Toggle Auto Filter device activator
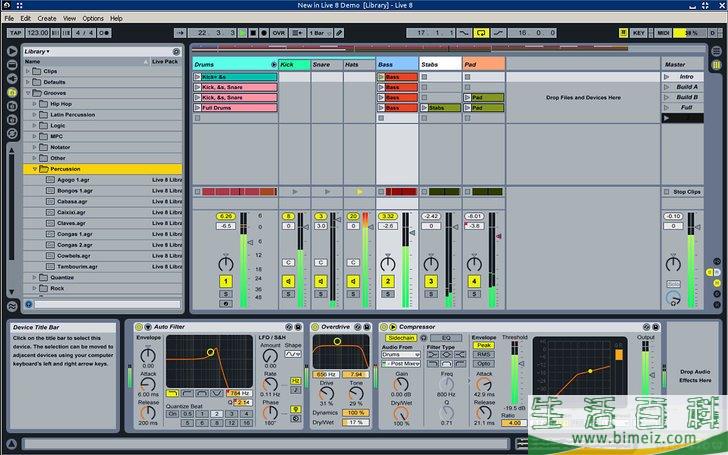Viewport: 728px width, 455px height. click(139, 327)
